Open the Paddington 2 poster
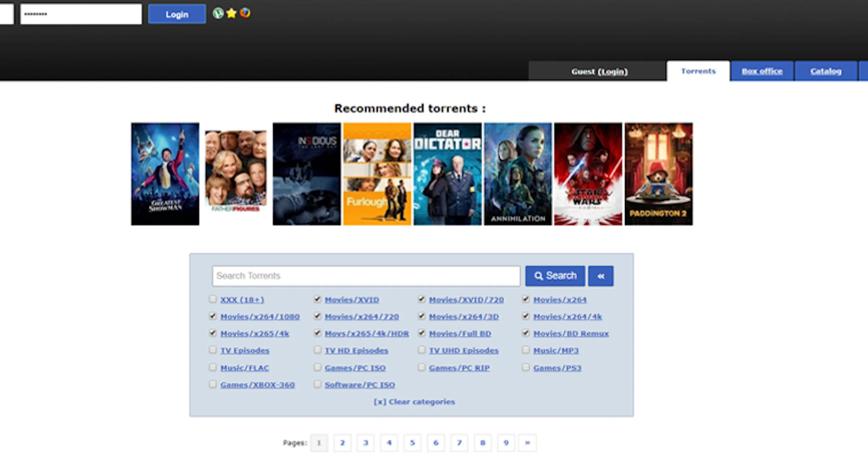 pyautogui.click(x=658, y=174)
